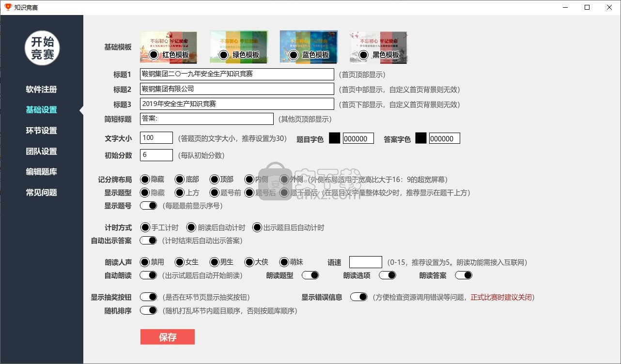
Task: Click the red 保存 save button
Action: point(168,337)
